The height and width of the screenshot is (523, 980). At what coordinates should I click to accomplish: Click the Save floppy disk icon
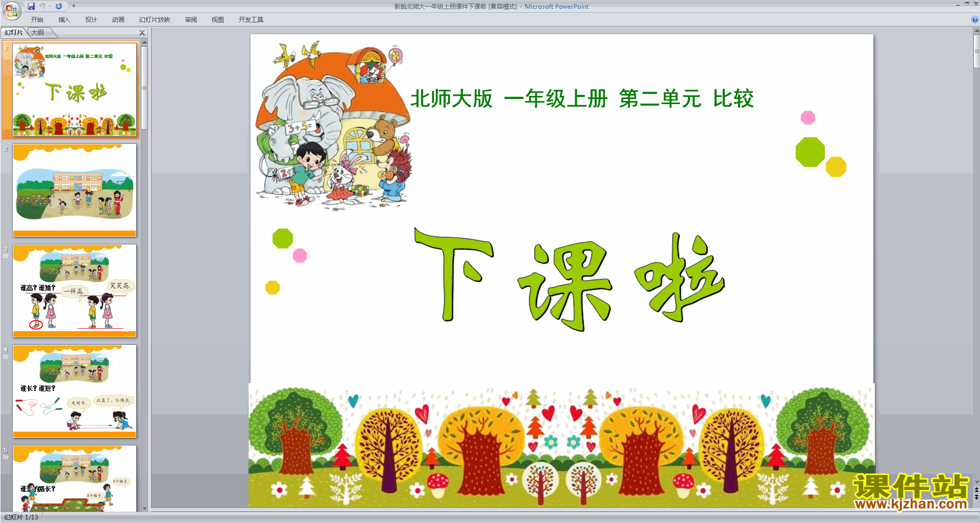[x=31, y=6]
